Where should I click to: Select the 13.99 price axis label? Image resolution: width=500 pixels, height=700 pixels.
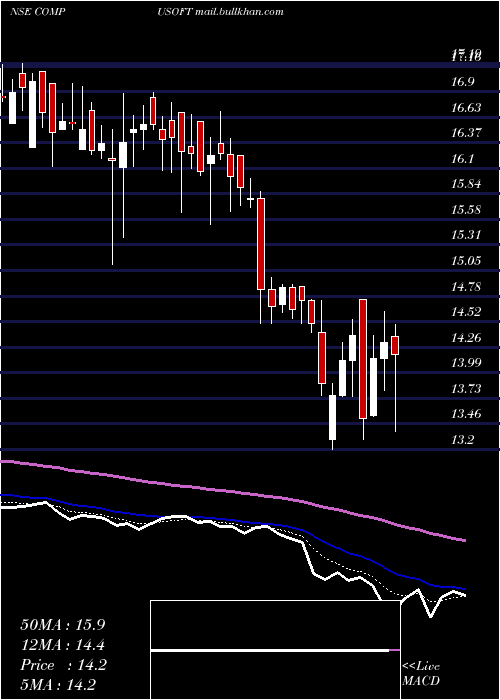(x=467, y=362)
